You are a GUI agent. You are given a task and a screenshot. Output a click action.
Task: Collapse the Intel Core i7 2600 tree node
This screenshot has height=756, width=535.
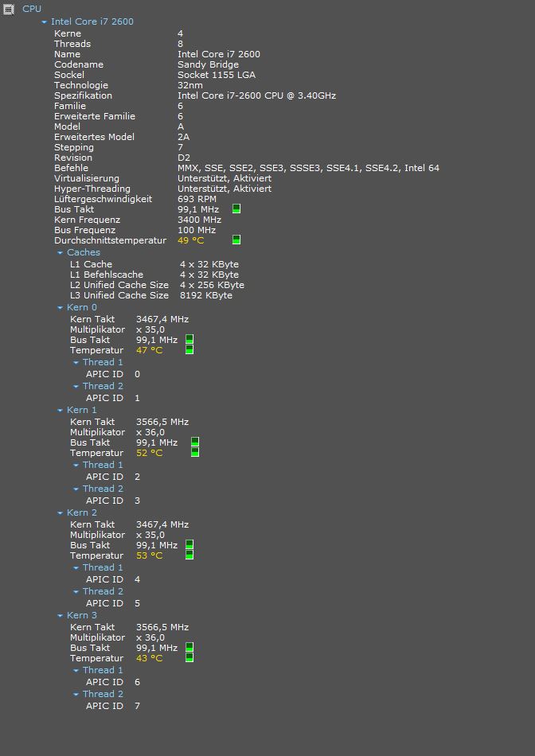pos(45,21)
